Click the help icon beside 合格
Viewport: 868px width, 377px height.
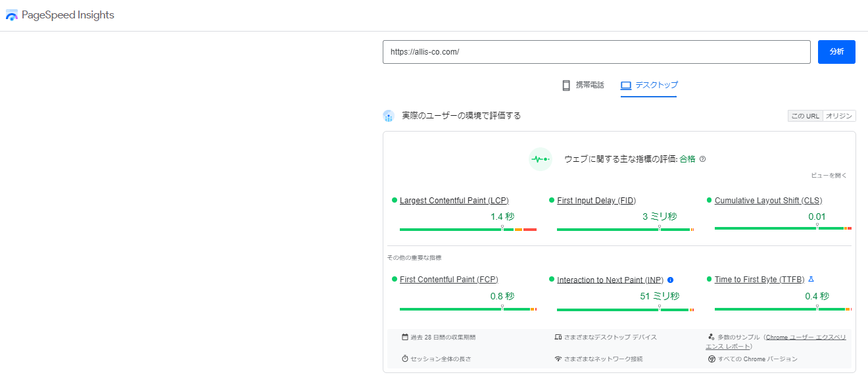click(702, 159)
